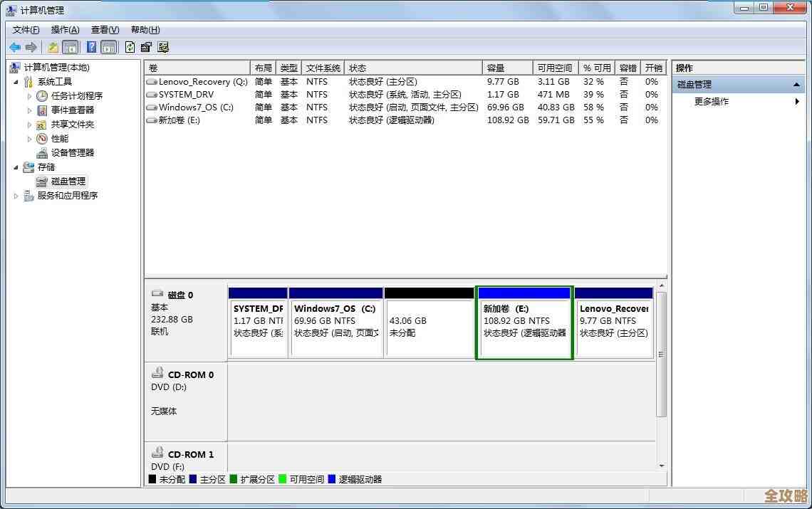Click the Refresh toolbar icon

tap(130, 47)
